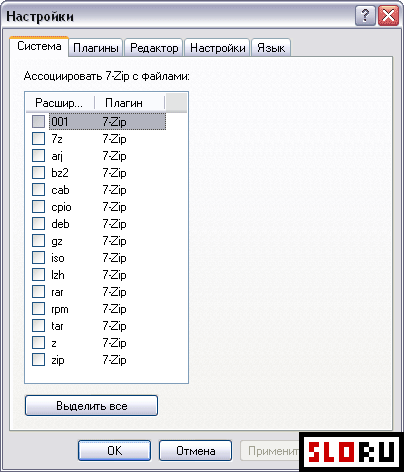The image size is (404, 472).
Task: Click the help question mark icon
Action: [x=365, y=16]
